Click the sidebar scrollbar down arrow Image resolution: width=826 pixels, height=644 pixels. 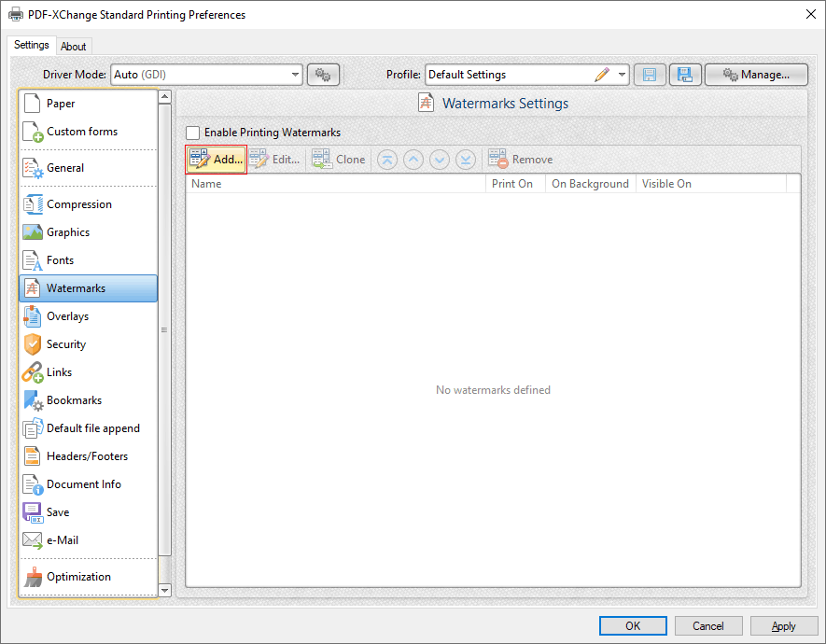(164, 590)
